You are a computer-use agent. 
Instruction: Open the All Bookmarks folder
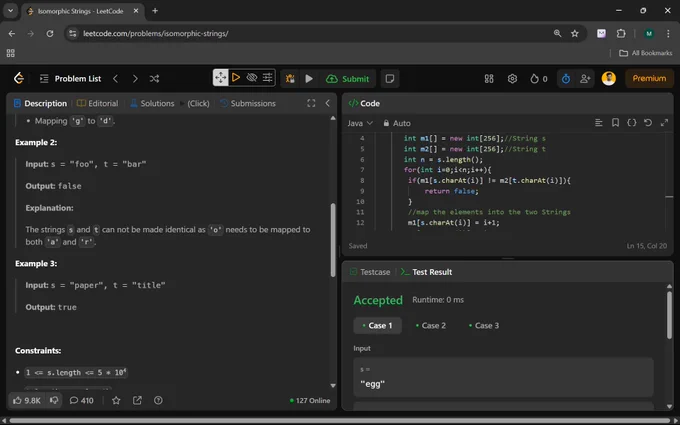pyautogui.click(x=645, y=53)
